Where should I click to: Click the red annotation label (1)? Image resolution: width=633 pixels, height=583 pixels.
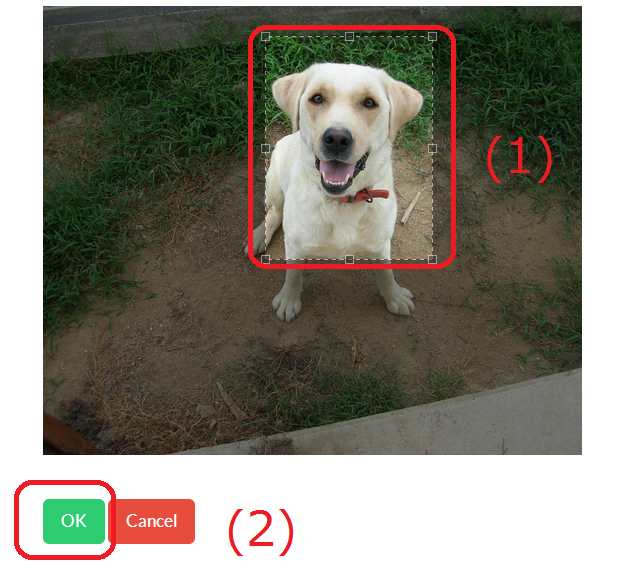tap(519, 159)
